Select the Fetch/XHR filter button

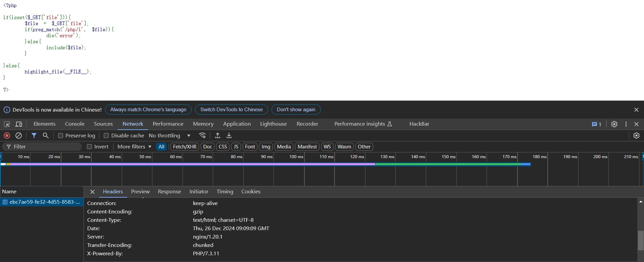point(185,147)
